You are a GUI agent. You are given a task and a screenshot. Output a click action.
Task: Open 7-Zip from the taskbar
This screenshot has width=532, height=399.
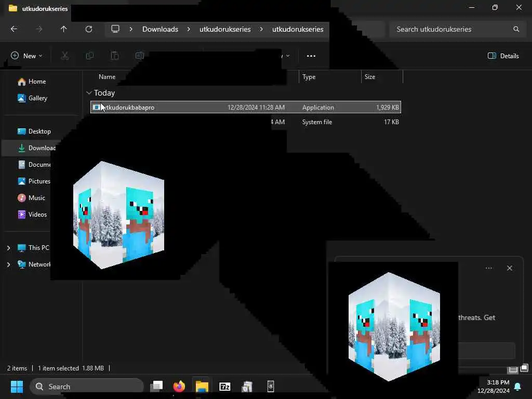224,387
